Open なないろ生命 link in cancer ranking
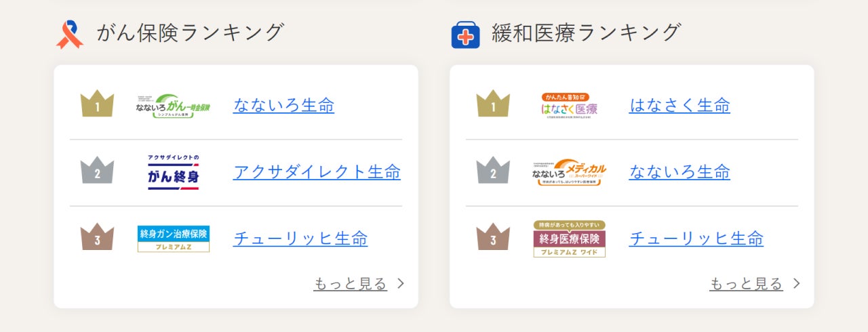This screenshot has height=332, width=868. (283, 105)
